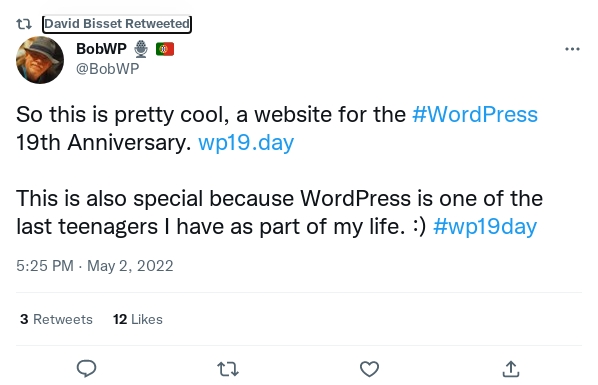Image resolution: width=598 pixels, height=385 pixels.
Task: Open the #WordPress hashtag
Action: click(475, 114)
